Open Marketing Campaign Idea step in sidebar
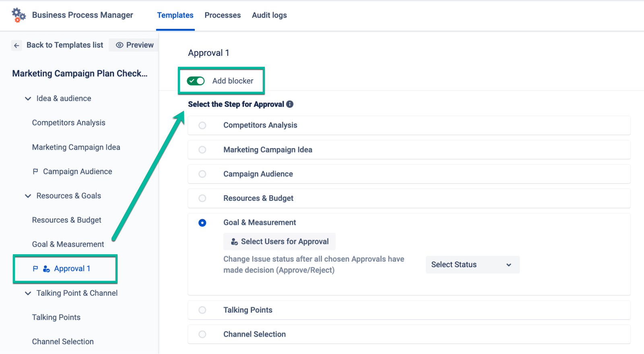 (76, 147)
